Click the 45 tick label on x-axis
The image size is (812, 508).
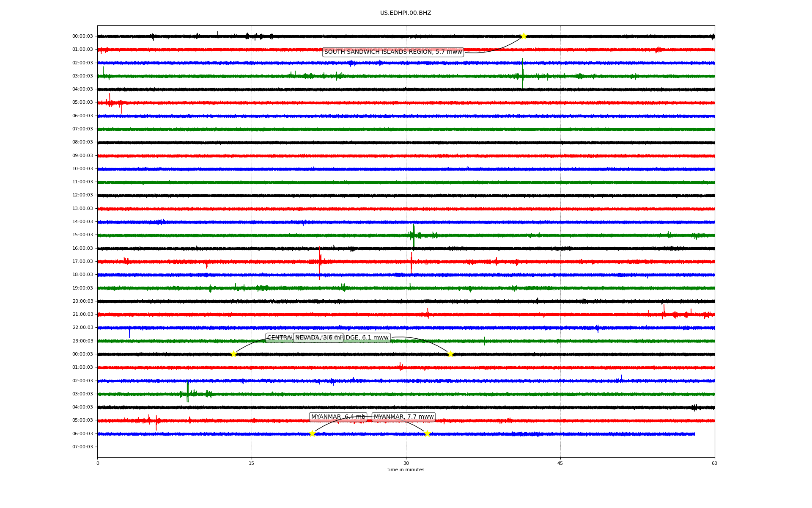[560, 463]
